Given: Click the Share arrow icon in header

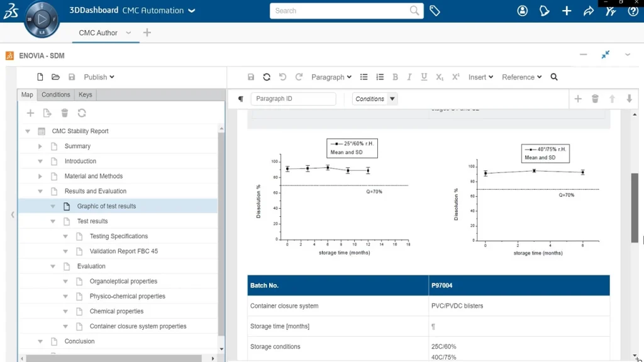Looking at the screenshot, I should pyautogui.click(x=589, y=11).
